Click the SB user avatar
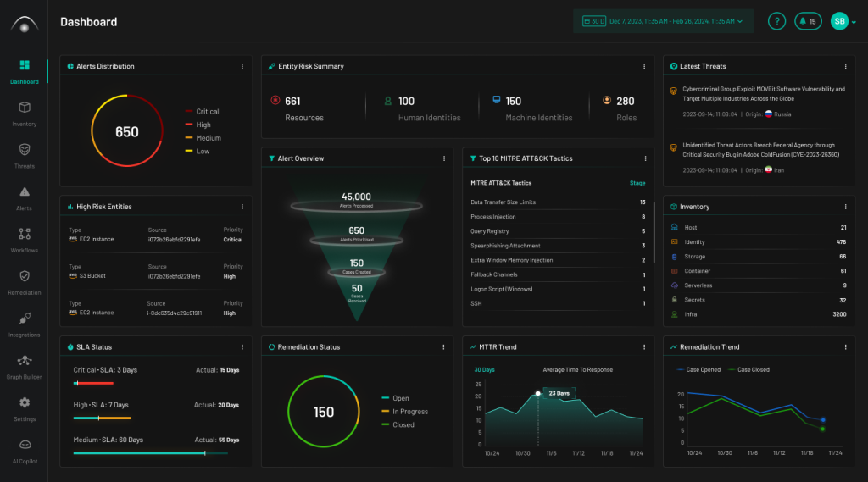The height and width of the screenshot is (482, 868). point(839,21)
